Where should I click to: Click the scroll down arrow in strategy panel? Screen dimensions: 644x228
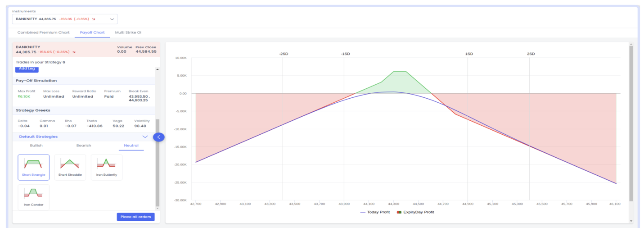click(x=158, y=208)
